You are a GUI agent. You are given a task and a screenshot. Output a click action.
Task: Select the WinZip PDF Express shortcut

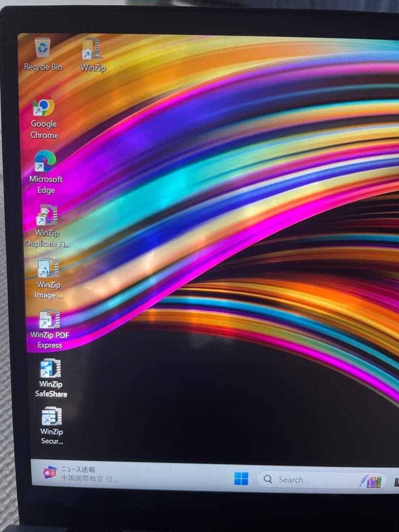pos(49,319)
